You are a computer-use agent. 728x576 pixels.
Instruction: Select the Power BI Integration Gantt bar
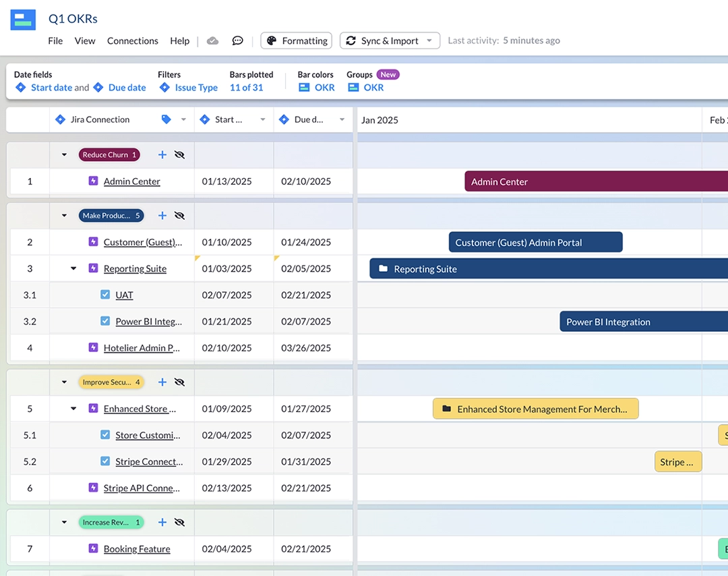coord(644,322)
